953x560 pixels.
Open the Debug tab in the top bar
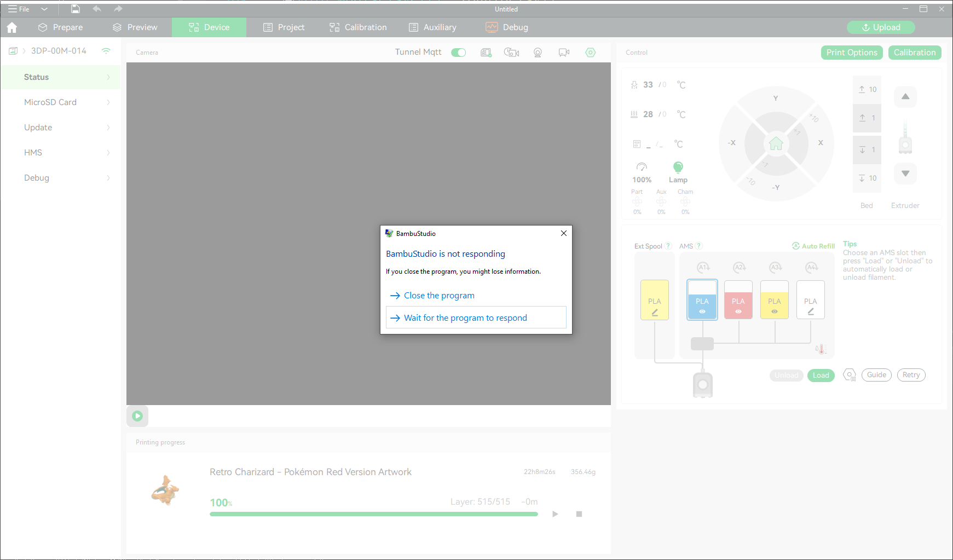click(x=507, y=27)
